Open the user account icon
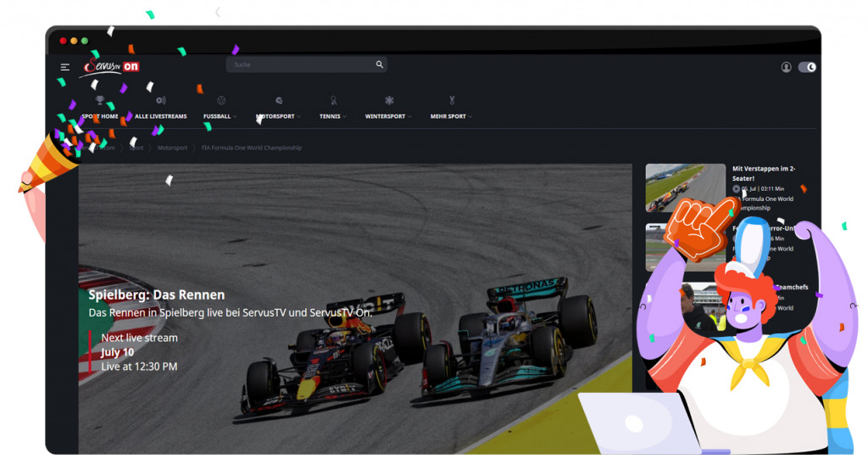868x465 pixels. 786,67
